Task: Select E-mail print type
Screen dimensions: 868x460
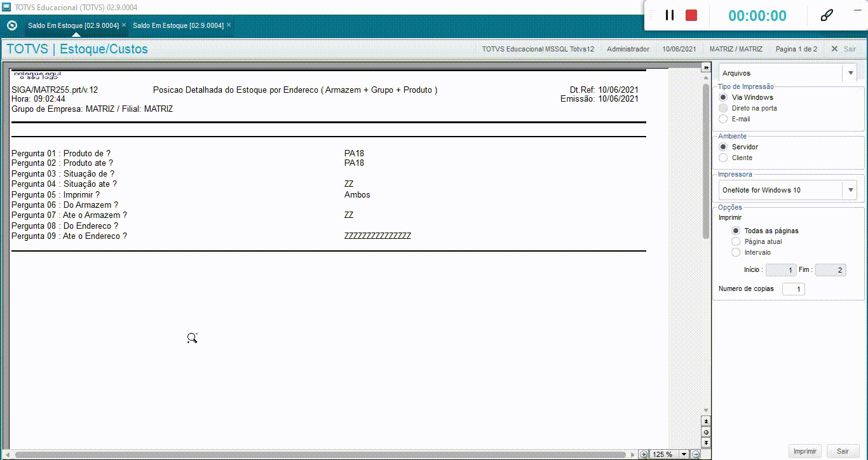Action: 723,119
